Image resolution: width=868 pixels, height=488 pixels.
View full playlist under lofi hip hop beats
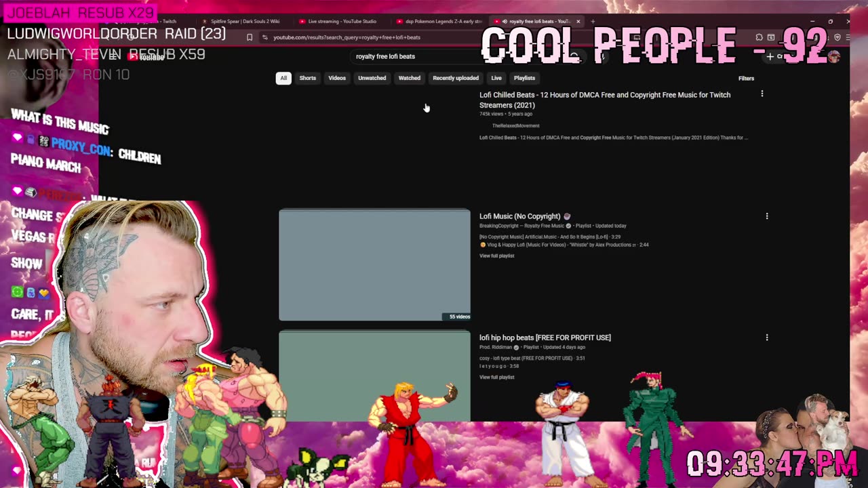coord(497,377)
